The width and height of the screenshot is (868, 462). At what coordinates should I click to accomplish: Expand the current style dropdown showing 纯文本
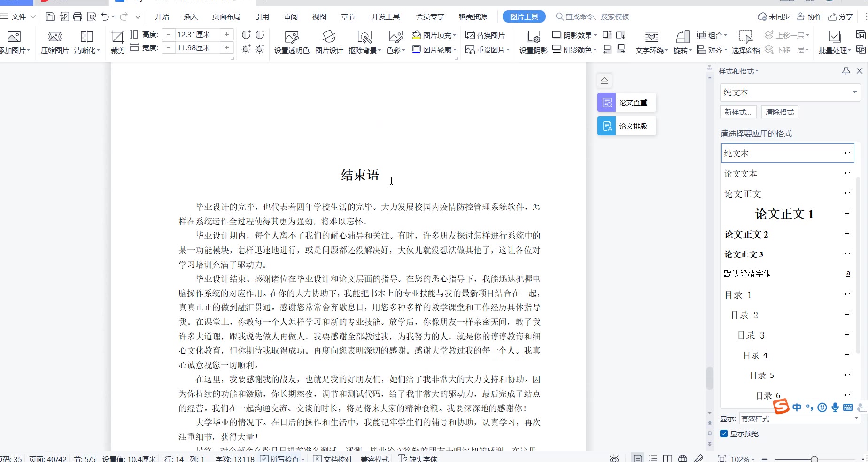point(854,92)
